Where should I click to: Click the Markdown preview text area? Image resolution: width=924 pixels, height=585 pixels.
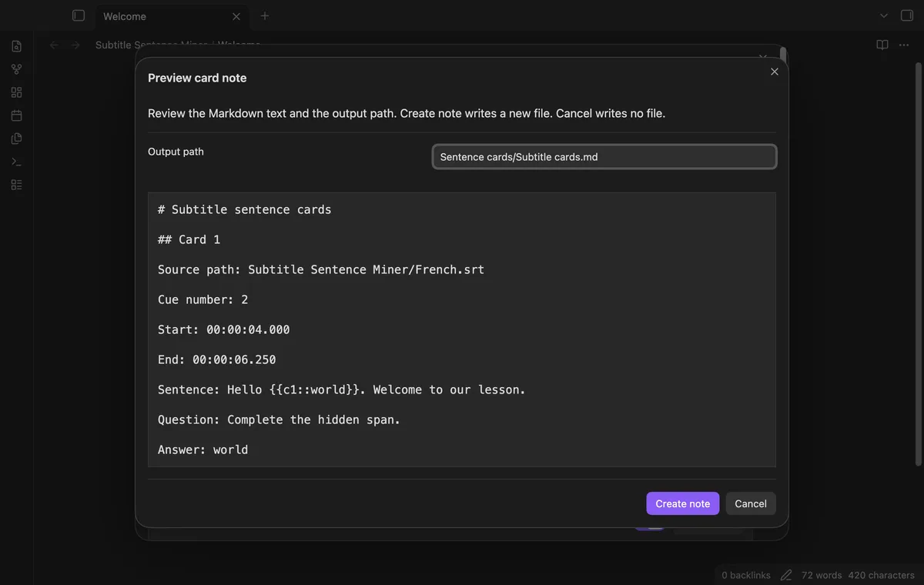click(462, 329)
